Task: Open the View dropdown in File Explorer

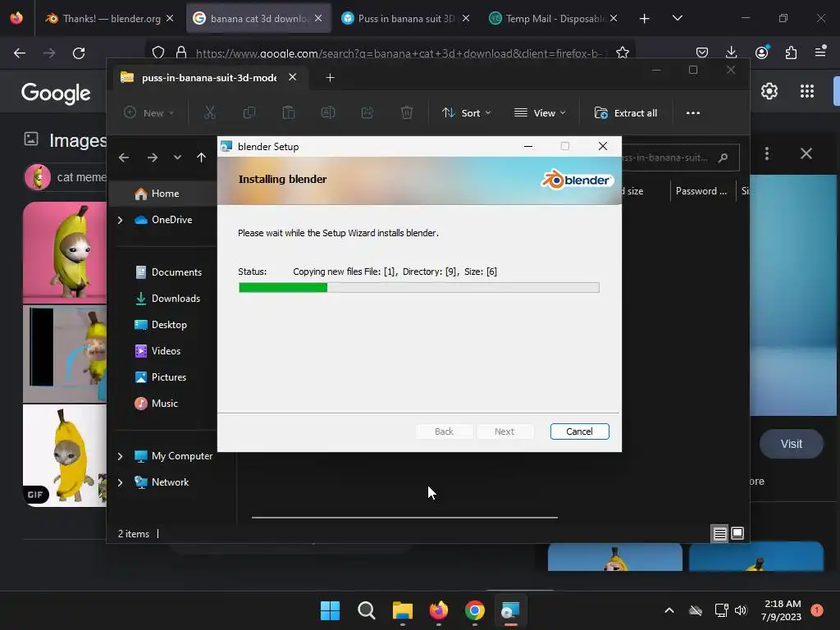Action: tap(540, 113)
